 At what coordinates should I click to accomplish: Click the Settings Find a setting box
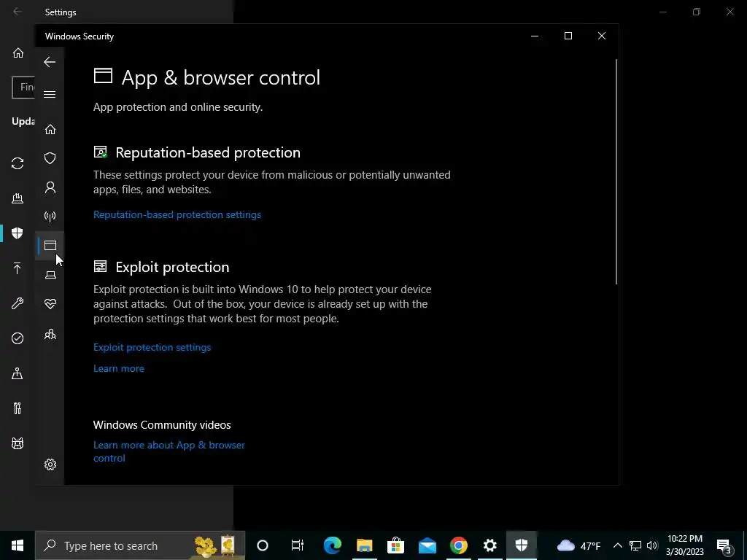click(x=23, y=87)
